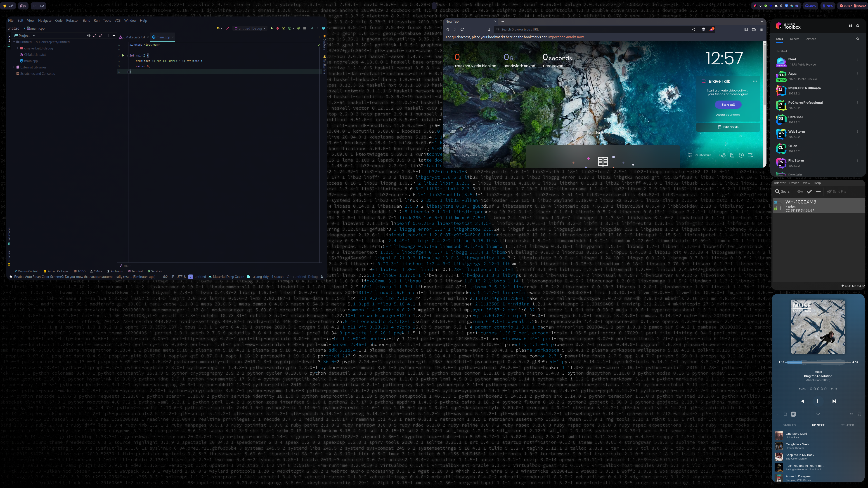This screenshot has height=488, width=868.
Task: Launch CLion from Toolbox list
Action: point(818,148)
